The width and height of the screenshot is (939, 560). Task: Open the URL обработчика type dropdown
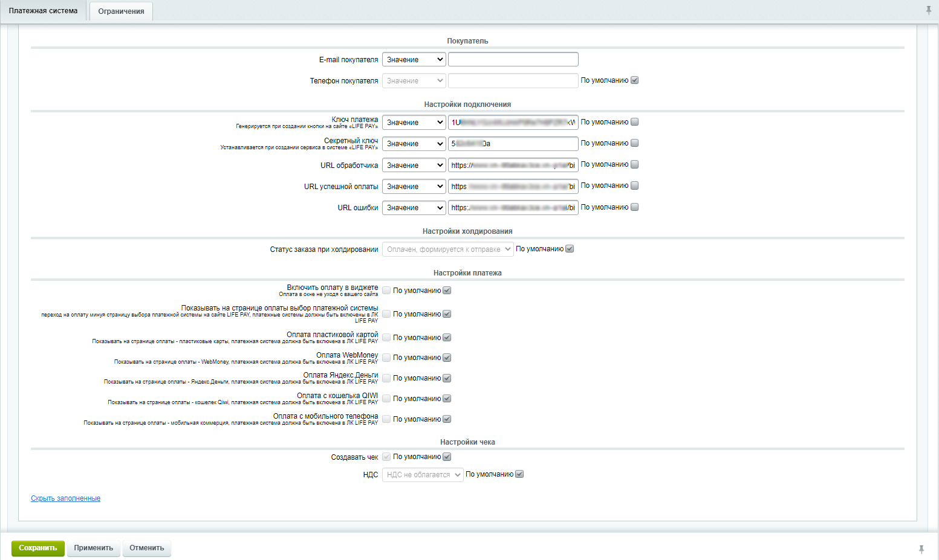pos(414,166)
